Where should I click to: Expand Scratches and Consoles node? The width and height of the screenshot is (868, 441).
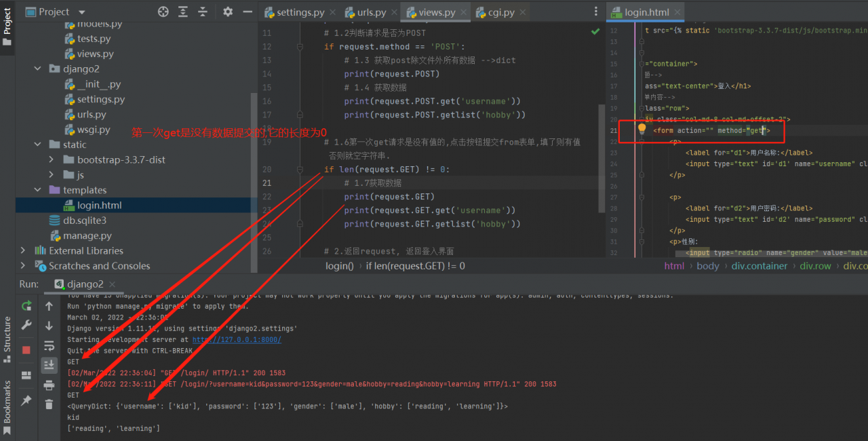click(24, 265)
